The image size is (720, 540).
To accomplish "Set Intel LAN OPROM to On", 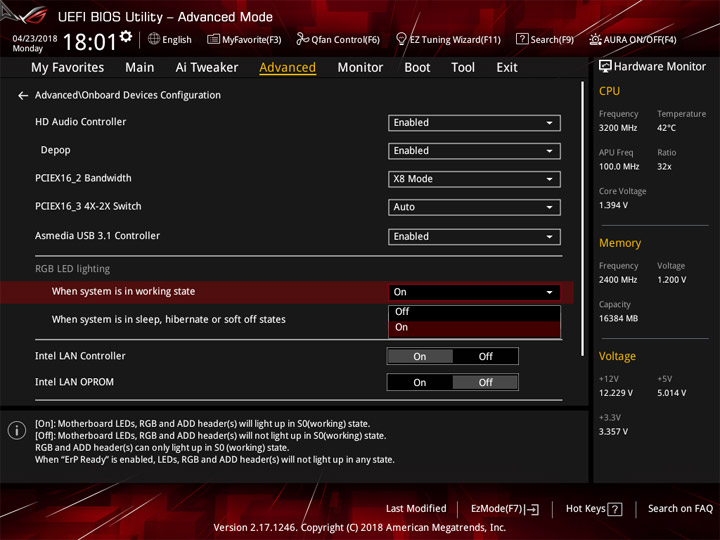I will tap(420, 383).
